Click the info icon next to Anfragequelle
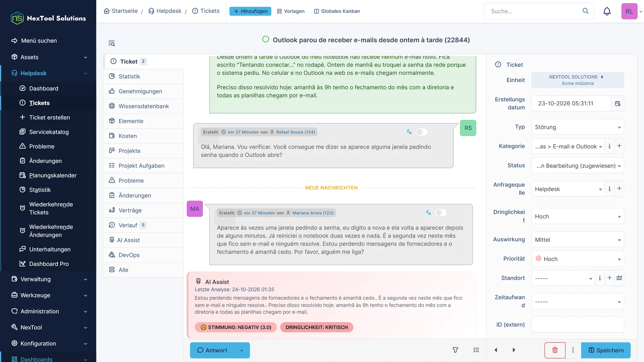The image size is (644, 362). click(609, 189)
